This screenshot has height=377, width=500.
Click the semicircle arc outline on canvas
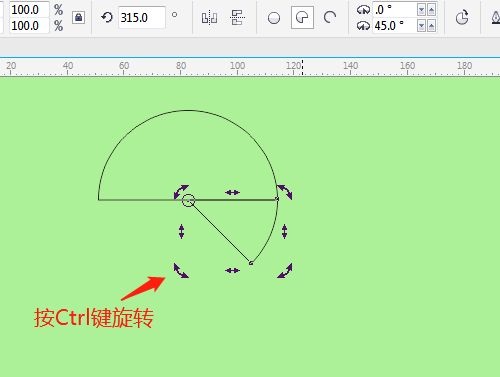pyautogui.click(x=188, y=110)
